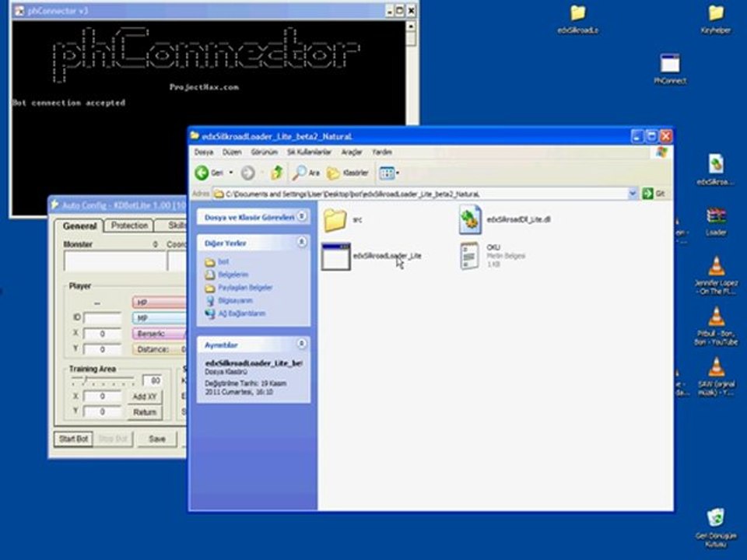Open the Sık Kullanılanlar menu
Screen dimensions: 747x560
[309, 152]
